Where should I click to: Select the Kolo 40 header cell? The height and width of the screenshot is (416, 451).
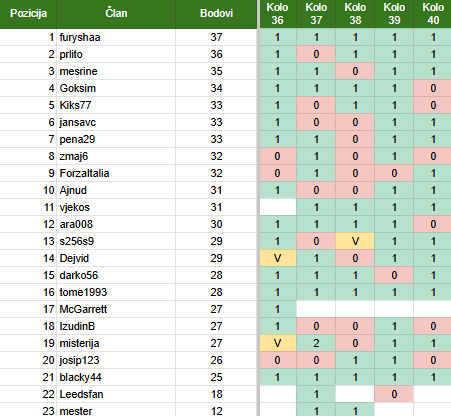click(x=433, y=14)
